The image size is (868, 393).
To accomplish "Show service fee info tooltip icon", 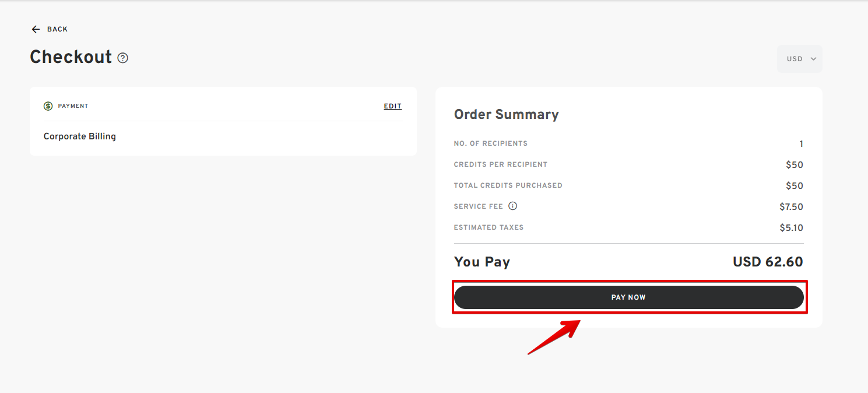I will point(513,206).
